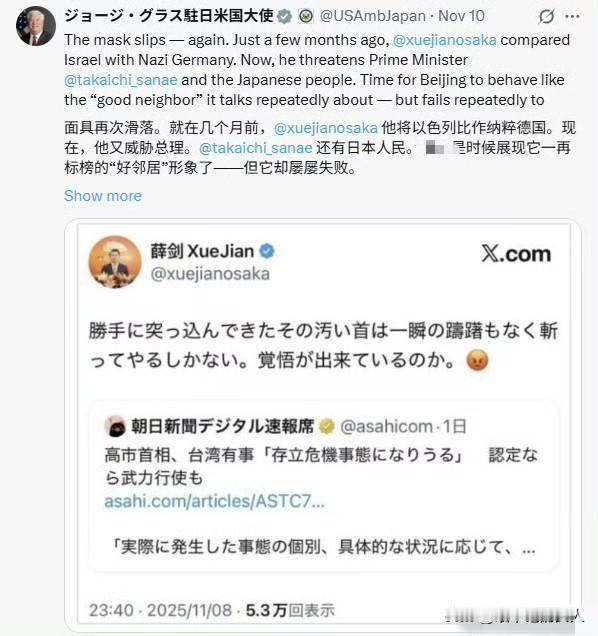
Task: Open @xuejianosaka mention in English text
Action: pos(445,40)
